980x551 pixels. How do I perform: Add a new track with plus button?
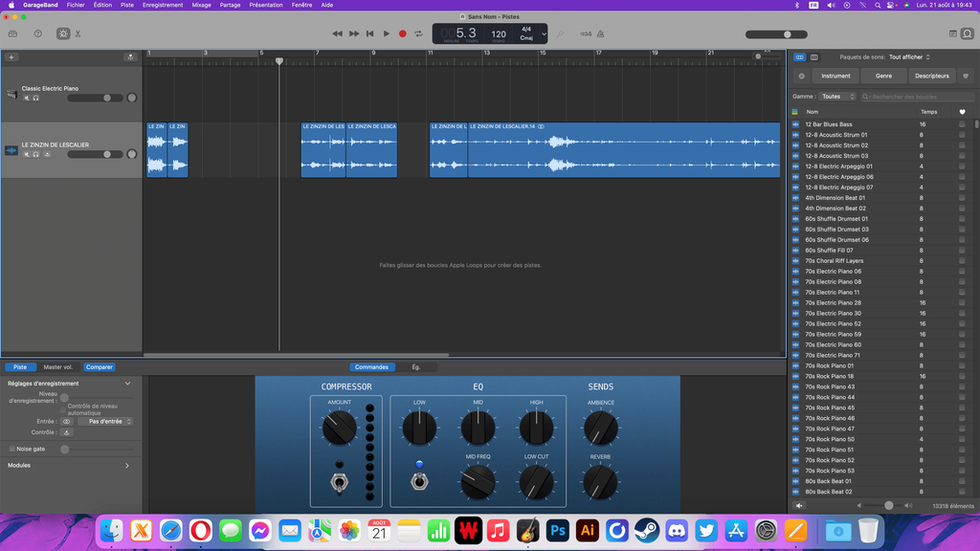pos(11,57)
